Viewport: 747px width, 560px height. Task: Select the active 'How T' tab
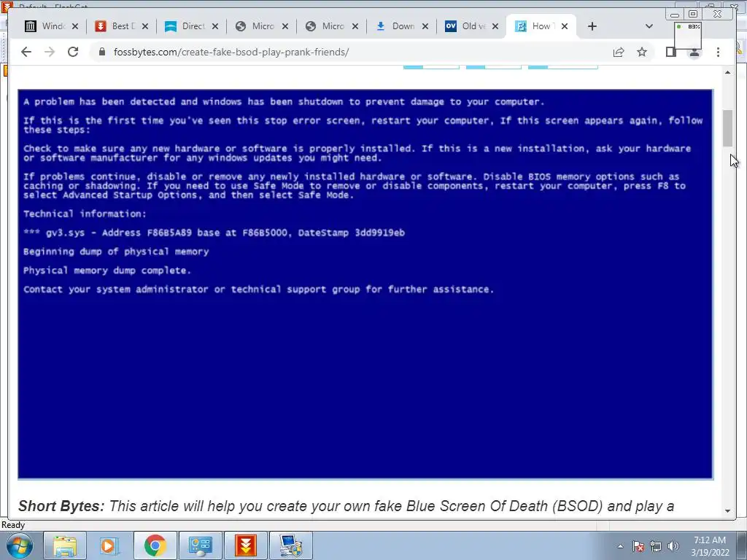point(535,26)
